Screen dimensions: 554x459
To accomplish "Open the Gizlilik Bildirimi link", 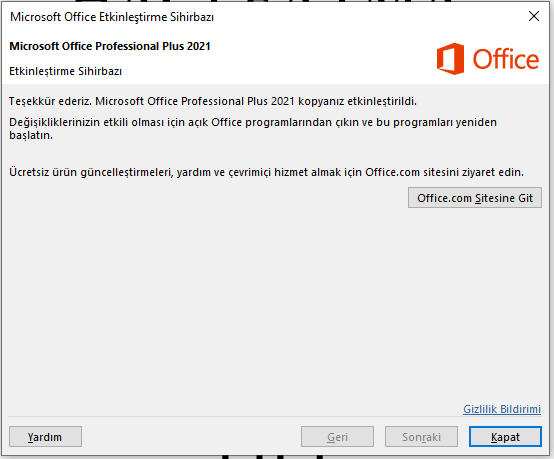I will [x=502, y=409].
